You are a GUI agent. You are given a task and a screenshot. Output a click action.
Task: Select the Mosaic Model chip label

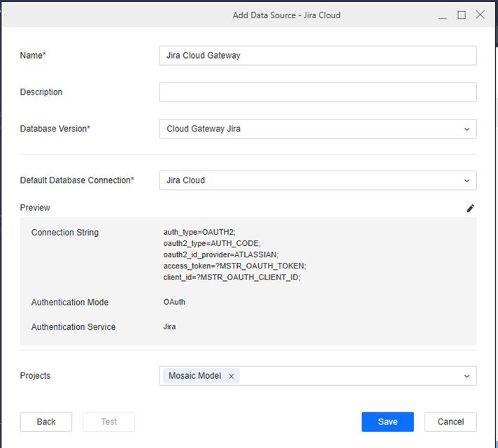pyautogui.click(x=194, y=376)
